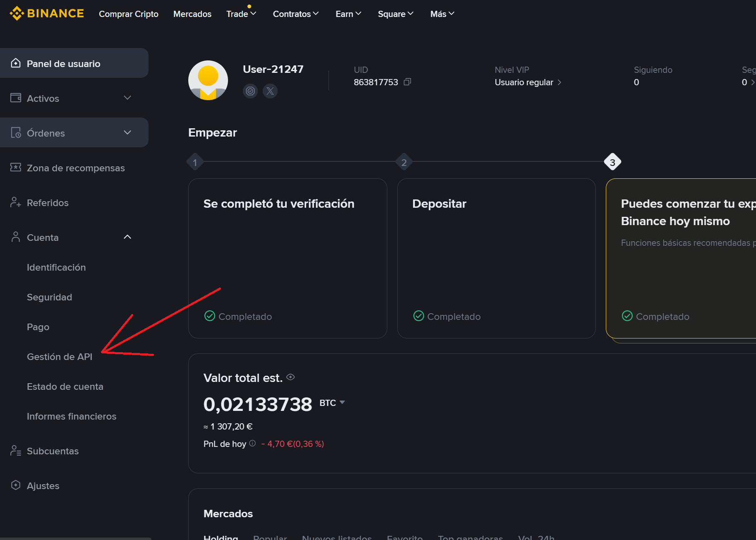Open Usuario regular VIP level link
This screenshot has width=756, height=540.
coord(528,82)
